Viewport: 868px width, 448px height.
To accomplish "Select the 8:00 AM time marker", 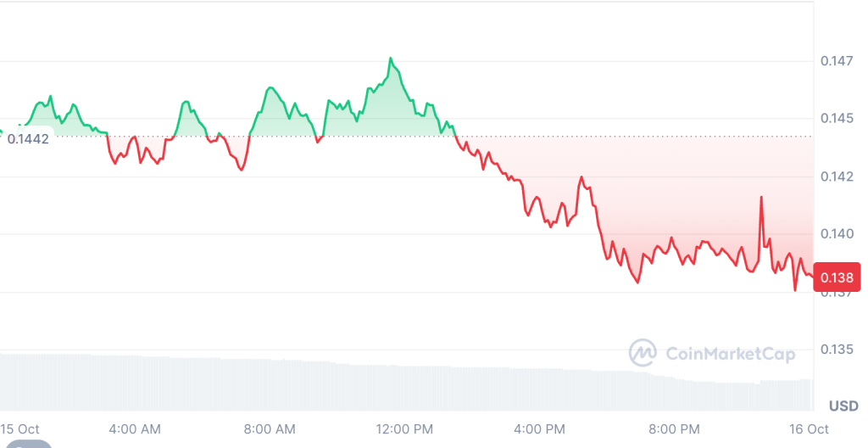I will [270, 429].
